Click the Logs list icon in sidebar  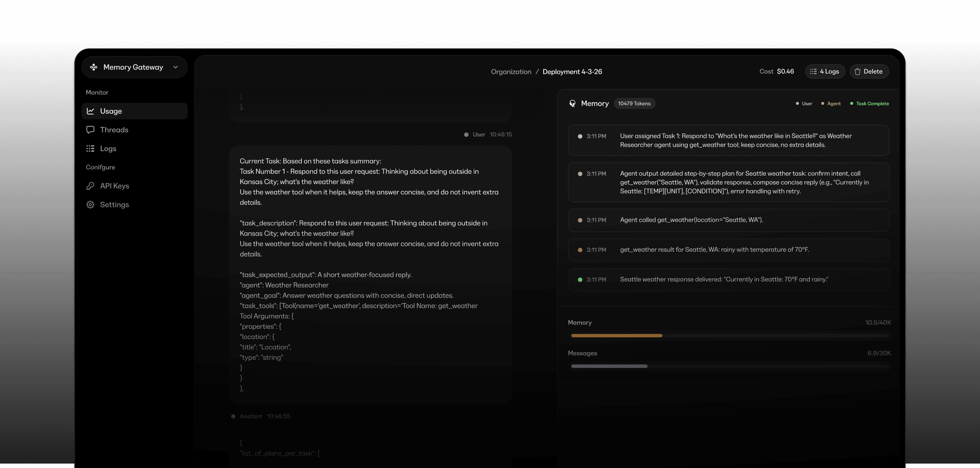click(90, 148)
